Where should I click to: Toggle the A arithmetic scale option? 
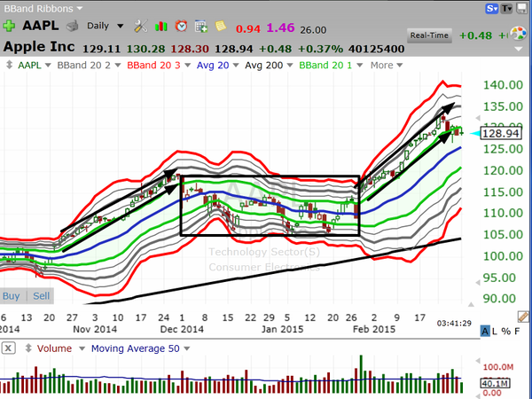tap(485, 331)
